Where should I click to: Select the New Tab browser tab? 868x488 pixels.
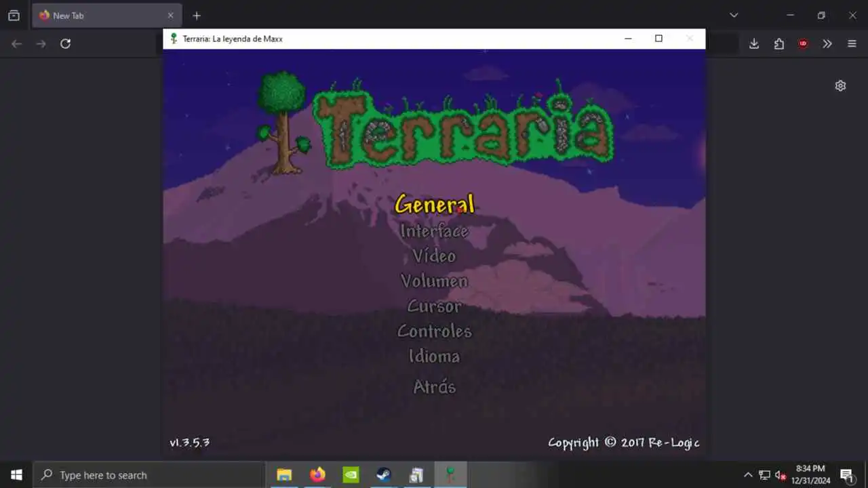point(106,16)
